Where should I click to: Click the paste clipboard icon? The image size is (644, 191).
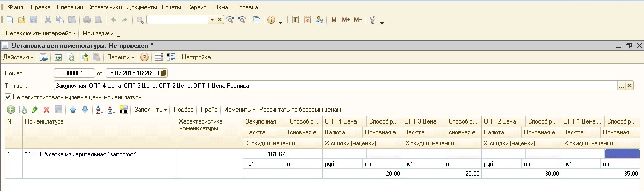point(72,20)
